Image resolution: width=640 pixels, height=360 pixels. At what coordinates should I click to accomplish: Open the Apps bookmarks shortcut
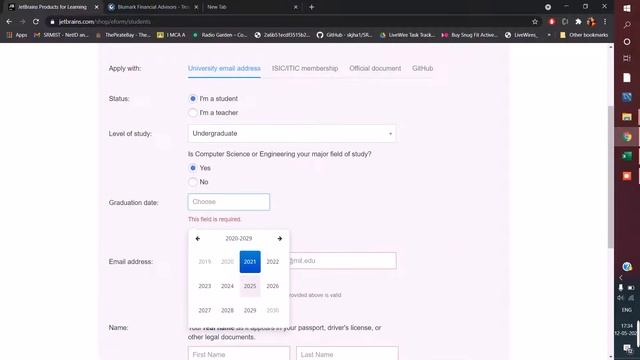(17, 35)
